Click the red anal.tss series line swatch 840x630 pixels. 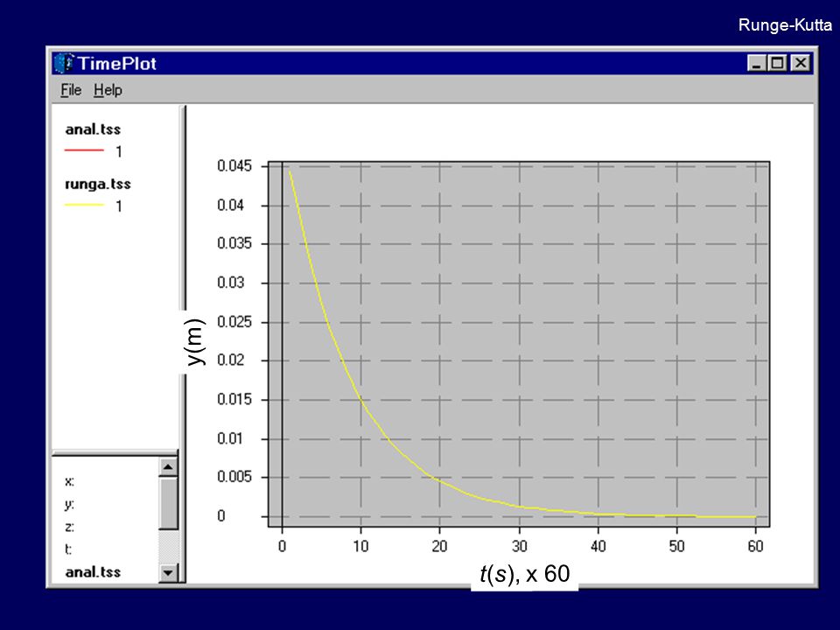tap(84, 150)
